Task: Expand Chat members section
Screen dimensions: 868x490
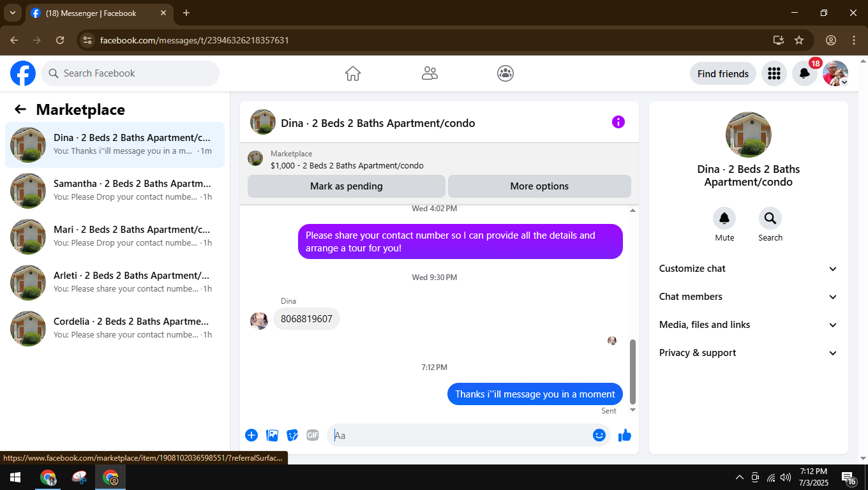Action: 748,297
